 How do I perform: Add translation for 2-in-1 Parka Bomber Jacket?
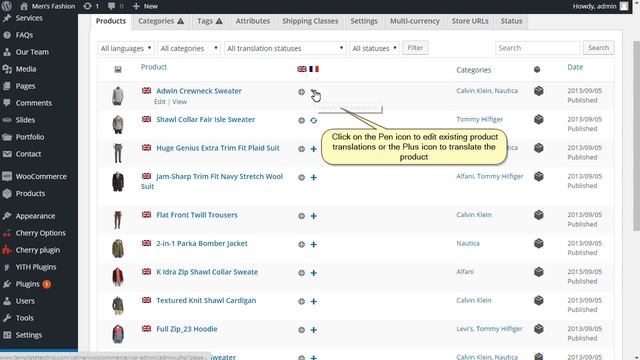point(313,244)
